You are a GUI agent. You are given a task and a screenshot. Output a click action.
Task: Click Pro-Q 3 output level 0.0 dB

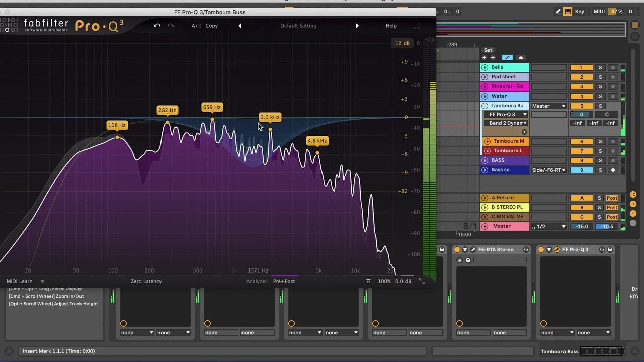click(404, 281)
